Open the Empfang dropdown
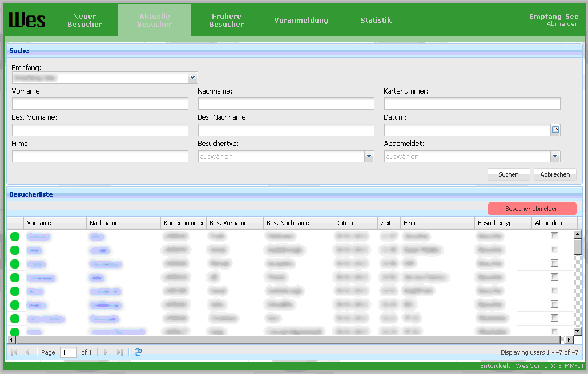 click(192, 78)
